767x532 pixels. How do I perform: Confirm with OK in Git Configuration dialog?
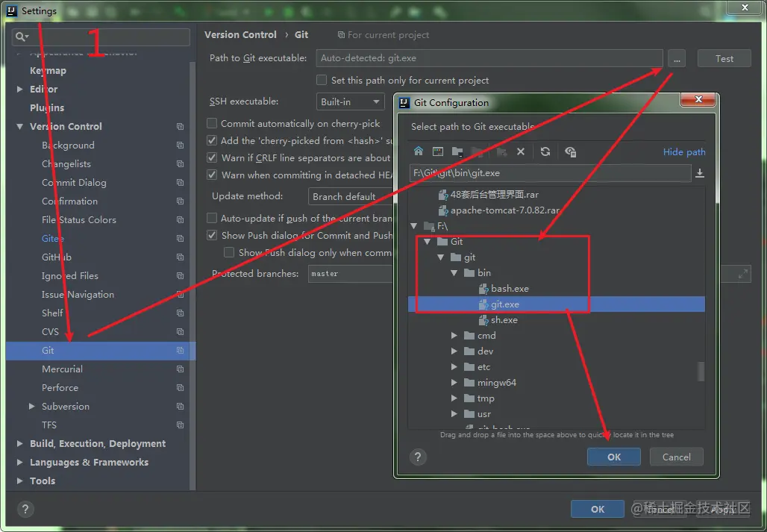(614, 457)
